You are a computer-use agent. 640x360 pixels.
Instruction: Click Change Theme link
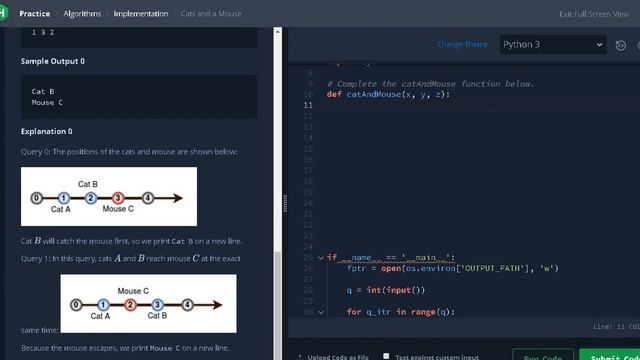pyautogui.click(x=462, y=44)
